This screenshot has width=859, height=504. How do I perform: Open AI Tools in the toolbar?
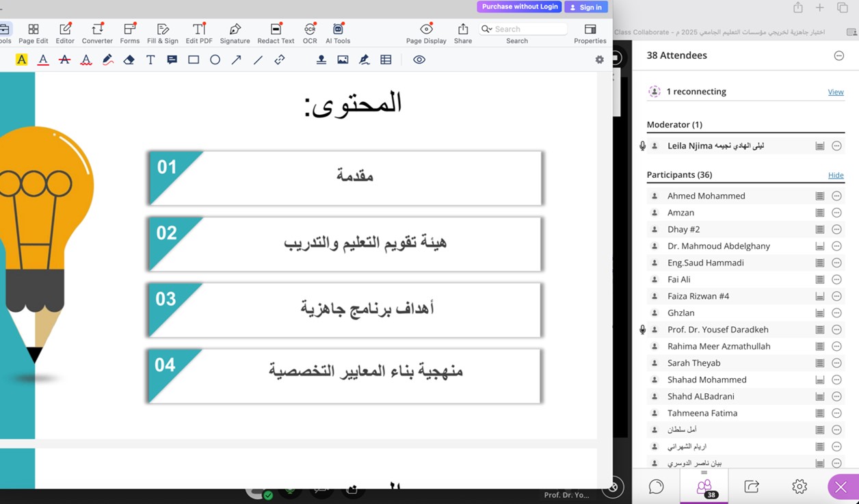(338, 32)
